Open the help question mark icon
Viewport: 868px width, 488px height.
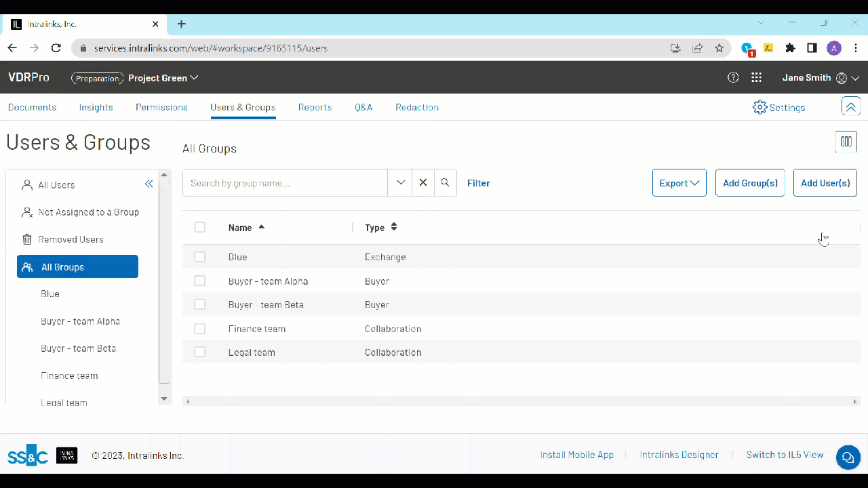(733, 77)
